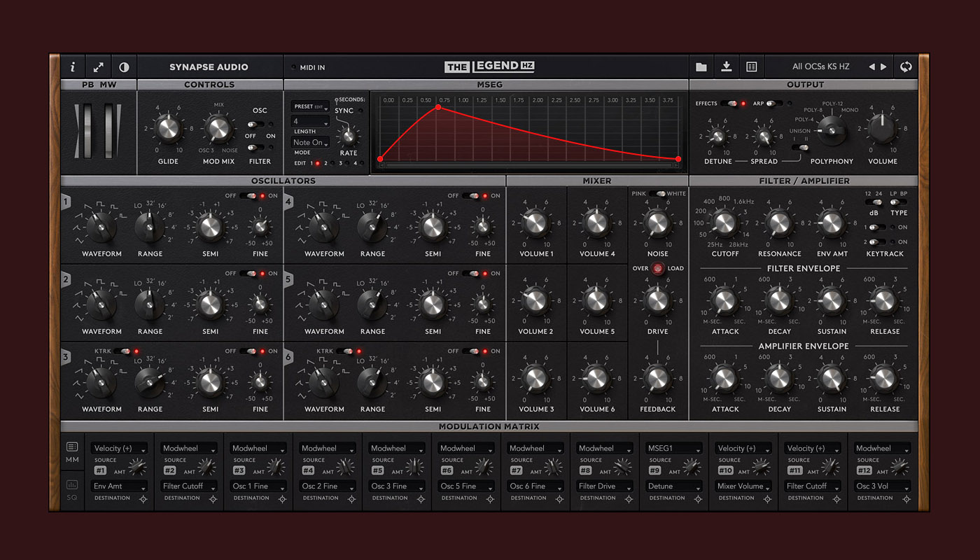The image size is (980, 560).
Task: Click destination target icon in slot #12
Action: coord(906,499)
